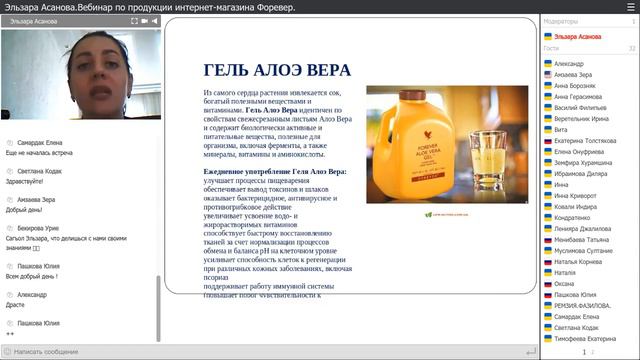The width and height of the screenshot is (640, 360).
Task: Select guest Пашкова Юлия in list
Action: [x=575, y=295]
